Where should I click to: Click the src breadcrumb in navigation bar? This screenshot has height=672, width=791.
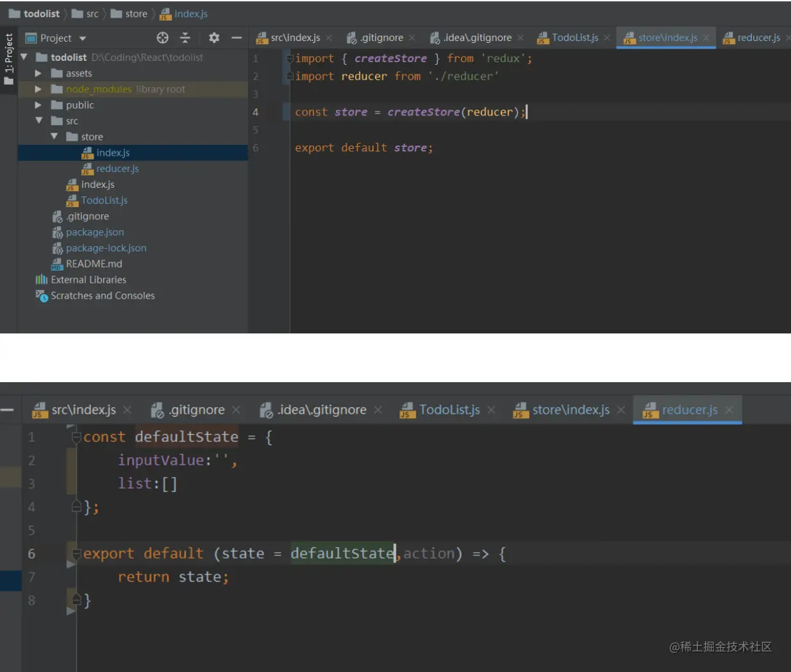pos(92,13)
